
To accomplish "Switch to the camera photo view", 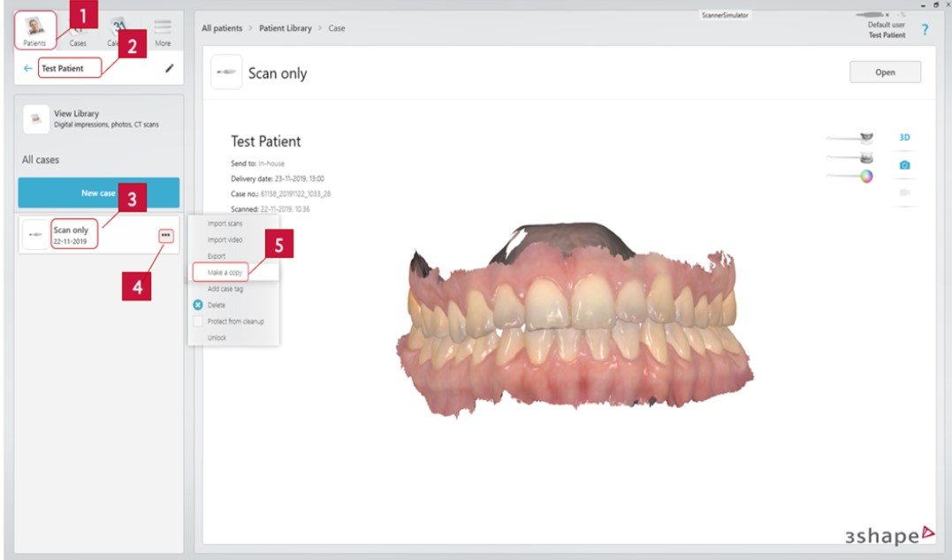I will click(x=904, y=165).
